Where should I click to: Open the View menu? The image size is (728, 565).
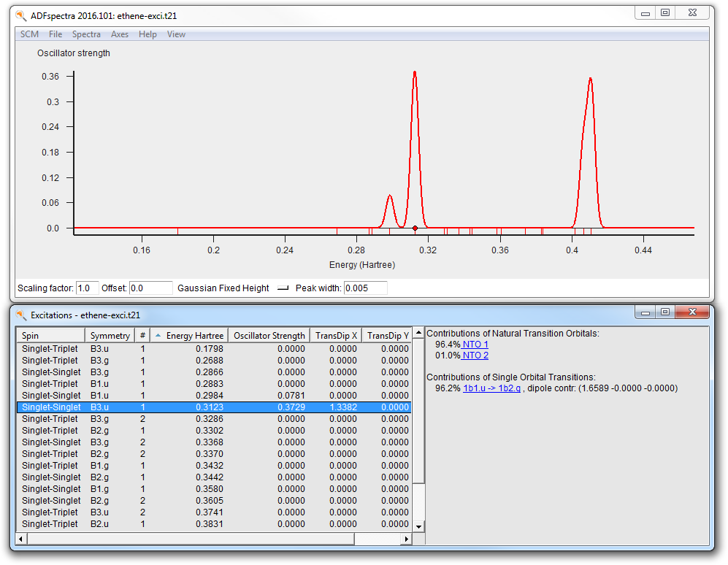(x=176, y=34)
